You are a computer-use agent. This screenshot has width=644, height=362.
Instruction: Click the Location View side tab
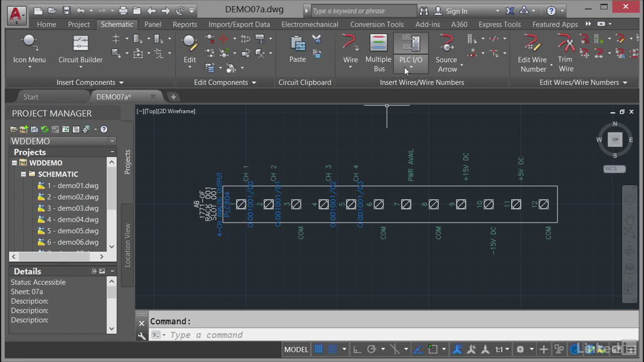coord(127,245)
